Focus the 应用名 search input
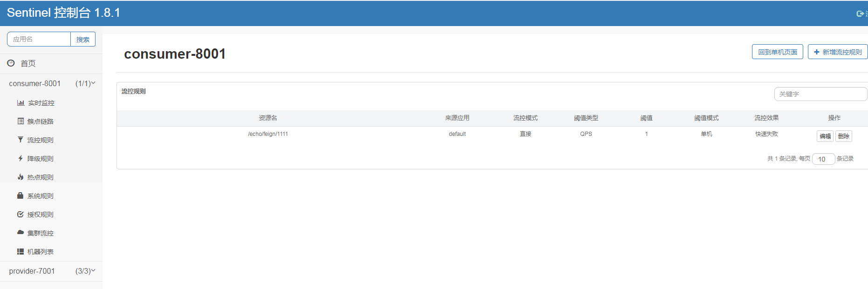868x289 pixels. [39, 40]
